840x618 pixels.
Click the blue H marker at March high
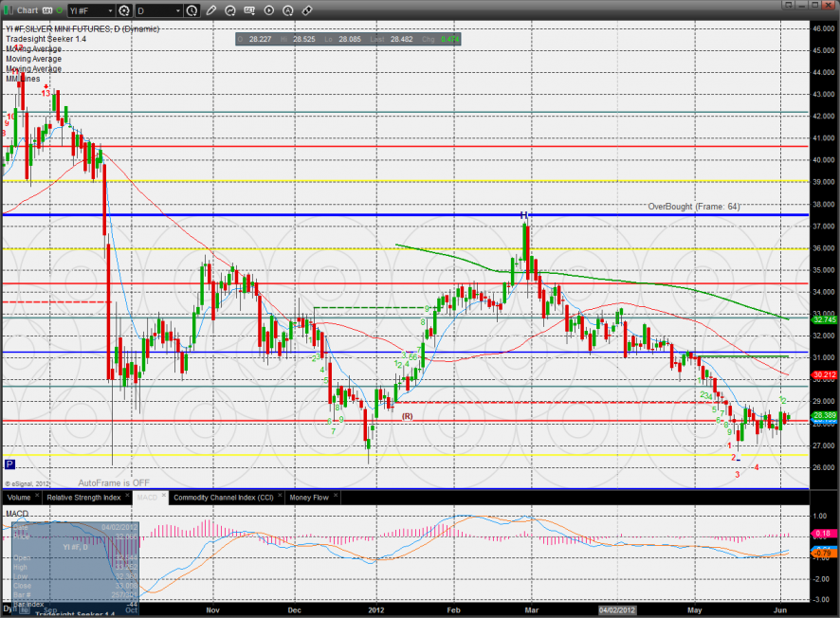pos(524,215)
